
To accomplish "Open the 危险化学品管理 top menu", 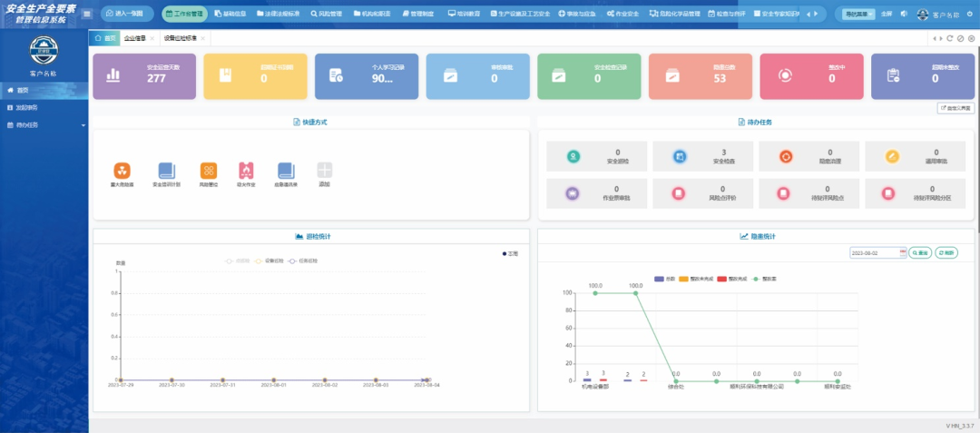I will [x=675, y=14].
